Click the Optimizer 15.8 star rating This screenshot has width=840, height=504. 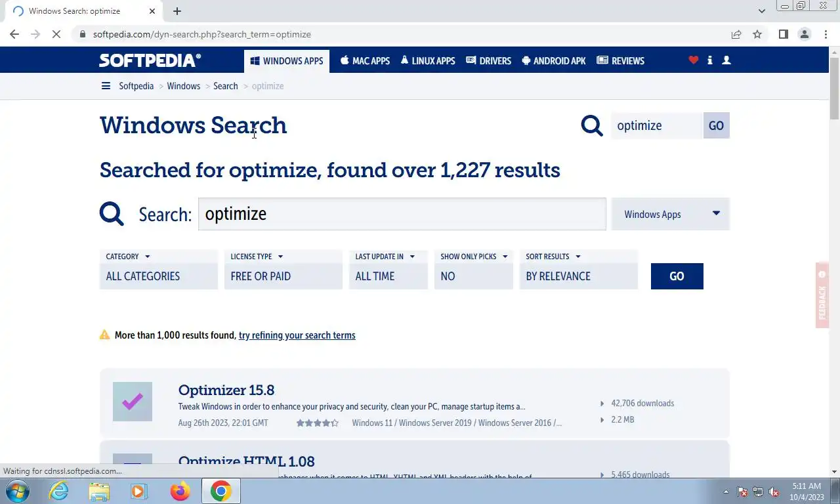[x=317, y=423]
